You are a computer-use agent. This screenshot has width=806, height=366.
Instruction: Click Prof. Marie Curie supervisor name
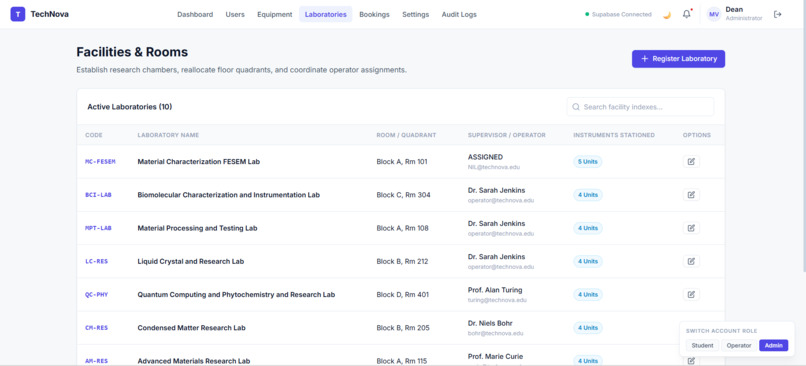(x=496, y=356)
